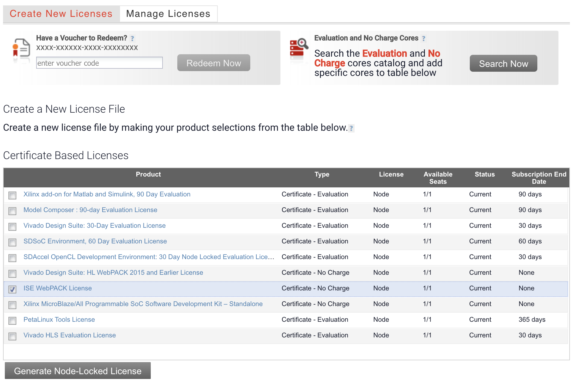The image size is (588, 385).
Task: Check the Xilinx add-on for Matlab and Simulink checkbox
Action: click(x=12, y=195)
